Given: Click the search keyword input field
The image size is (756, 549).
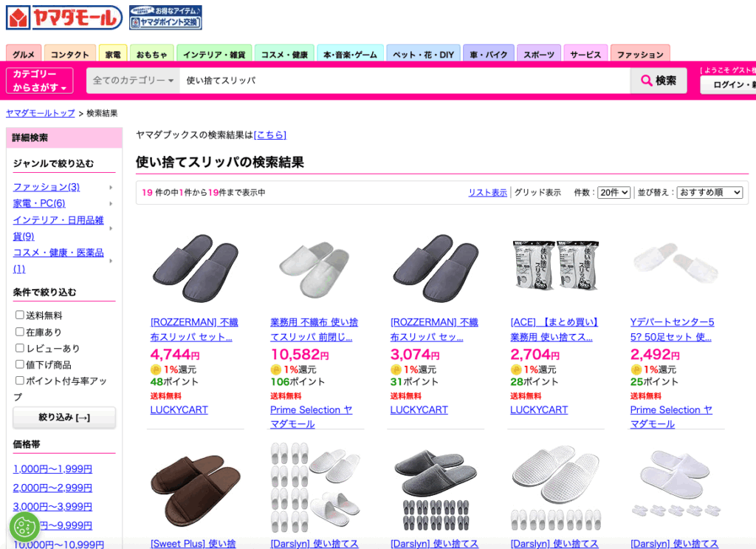Looking at the screenshot, I should pyautogui.click(x=405, y=81).
